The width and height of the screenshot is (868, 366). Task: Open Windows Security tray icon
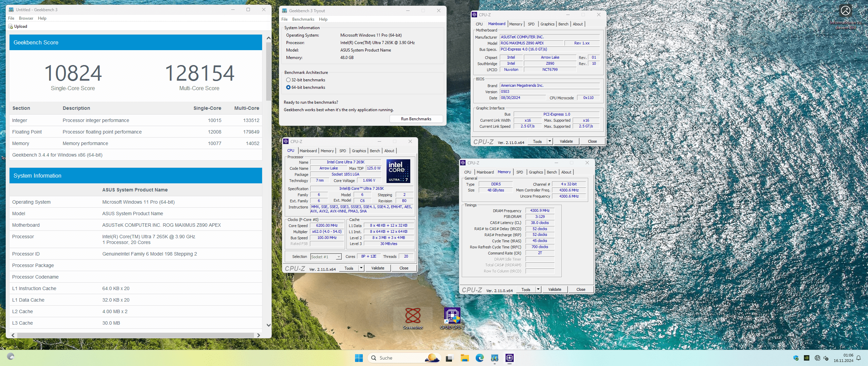point(796,358)
